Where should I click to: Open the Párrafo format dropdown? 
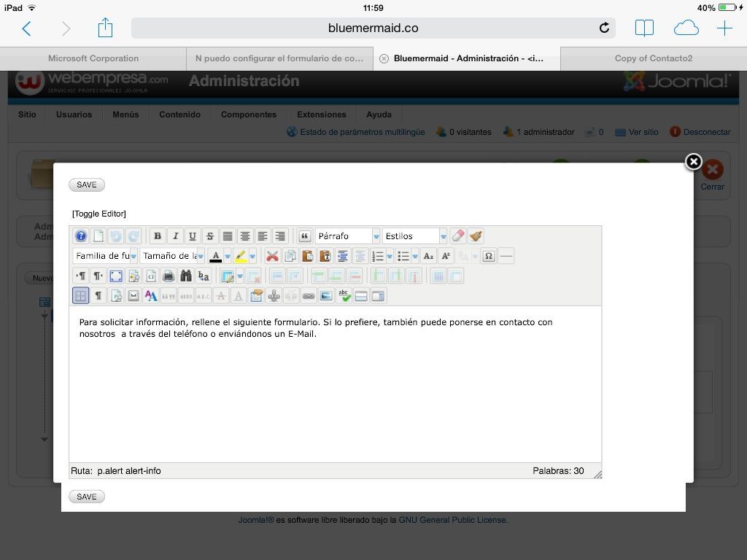click(347, 236)
